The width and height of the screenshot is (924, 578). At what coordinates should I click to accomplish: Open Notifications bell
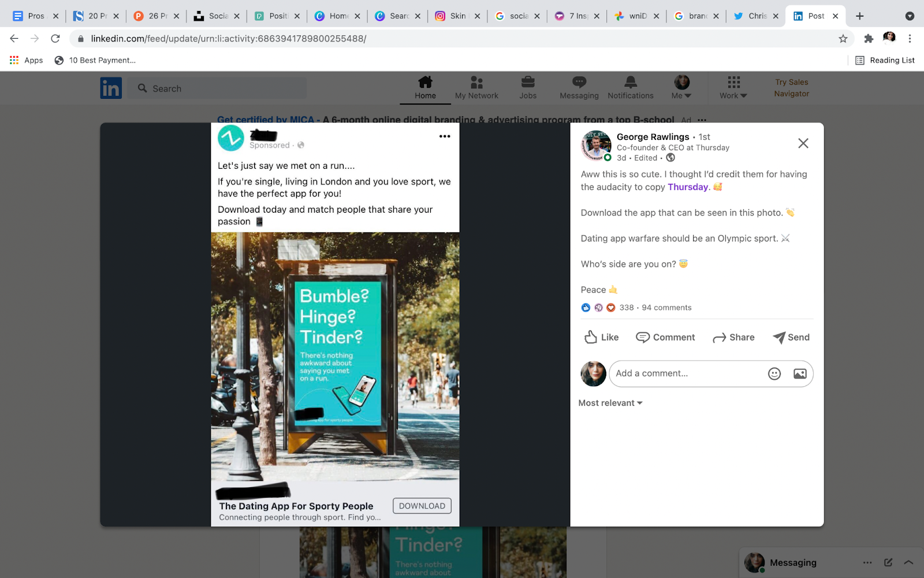tap(631, 88)
